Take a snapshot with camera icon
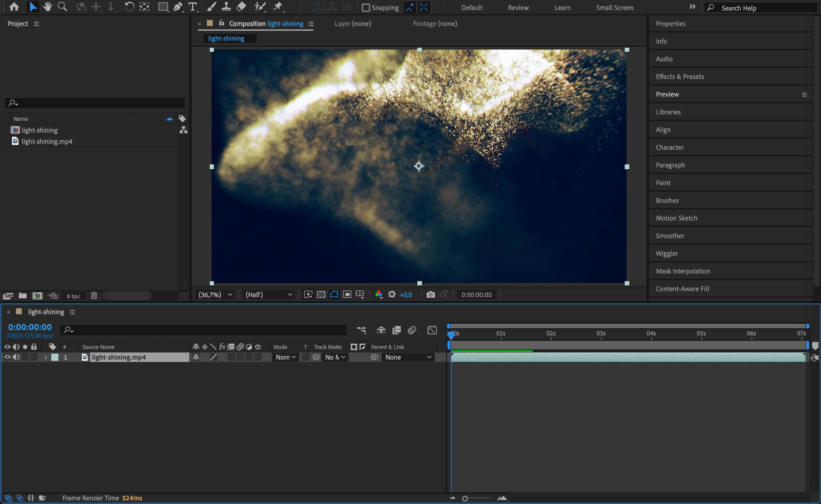821x504 pixels. click(431, 295)
